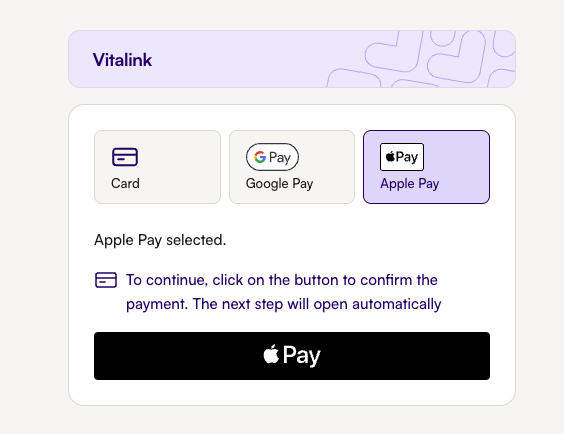Click "Pay" text inside Google Pay badge
Viewport: 564px width, 434px height.
pos(280,157)
